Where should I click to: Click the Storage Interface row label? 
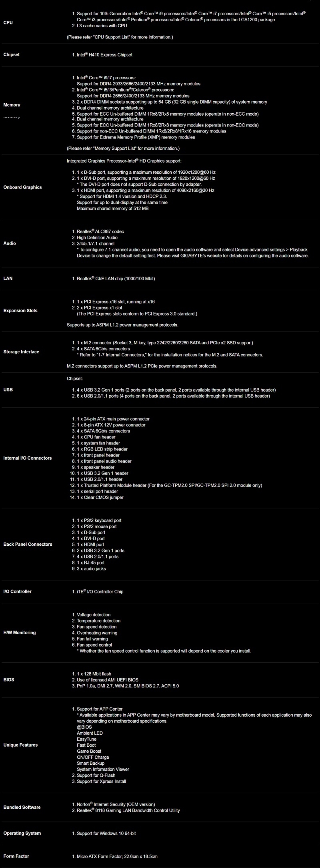click(x=21, y=352)
